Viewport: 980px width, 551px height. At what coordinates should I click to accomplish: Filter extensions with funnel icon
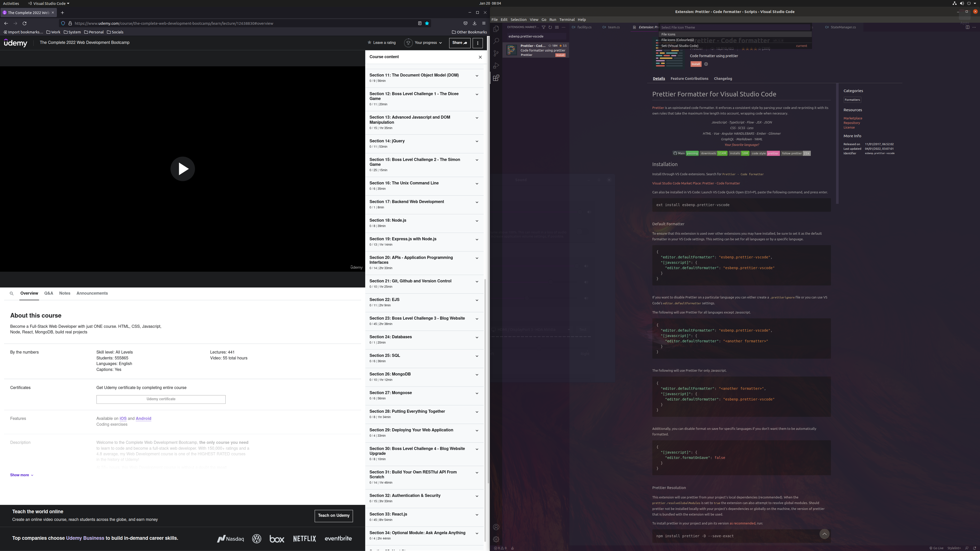point(543,27)
